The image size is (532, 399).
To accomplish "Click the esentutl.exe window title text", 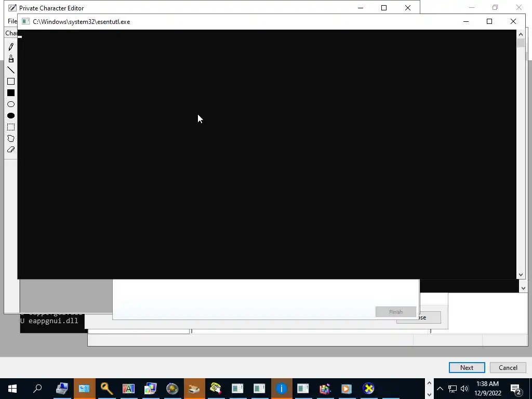I will (x=82, y=22).
